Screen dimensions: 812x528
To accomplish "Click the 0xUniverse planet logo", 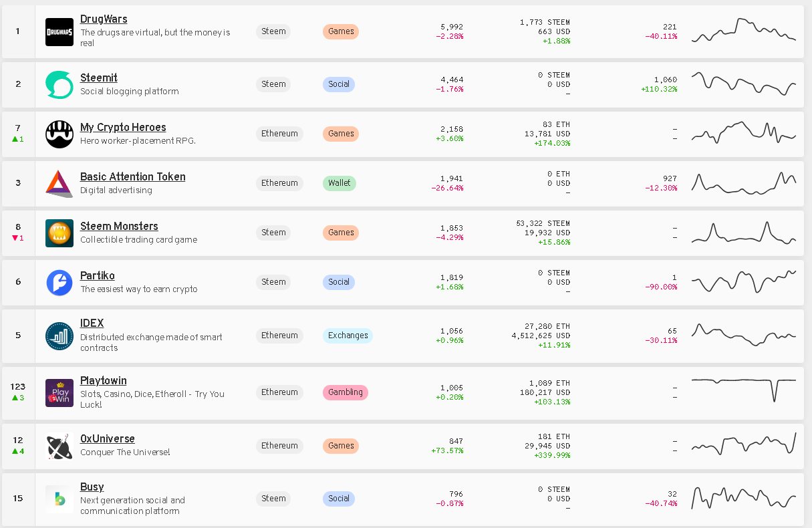I will point(59,446).
